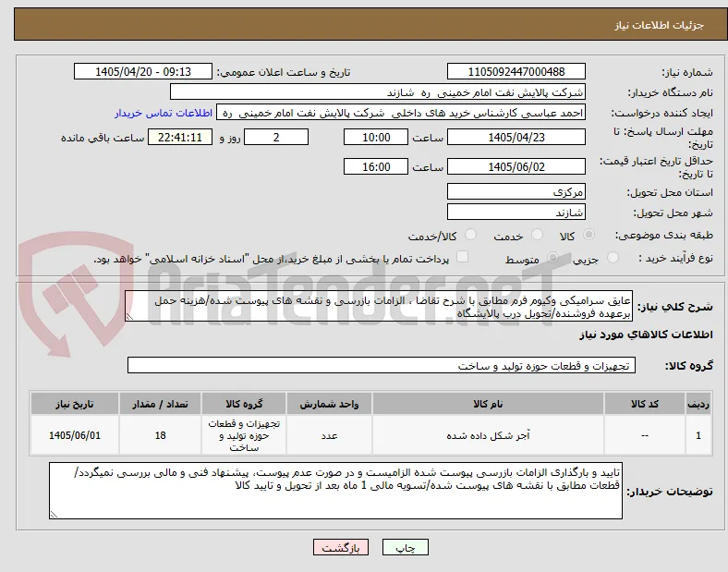
Task: Click the validity time field 16:00
Action: [376, 166]
